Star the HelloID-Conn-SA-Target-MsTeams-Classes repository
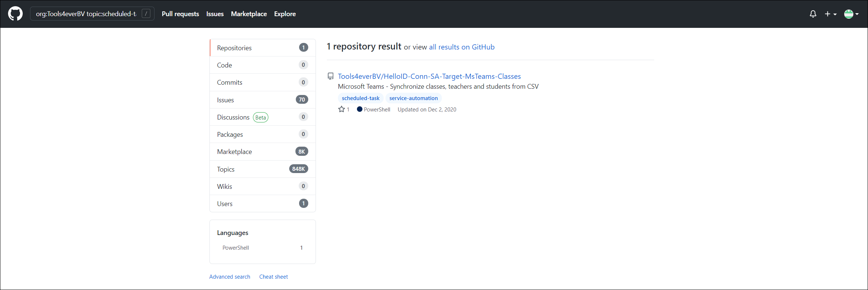The height and width of the screenshot is (290, 868). tap(342, 109)
